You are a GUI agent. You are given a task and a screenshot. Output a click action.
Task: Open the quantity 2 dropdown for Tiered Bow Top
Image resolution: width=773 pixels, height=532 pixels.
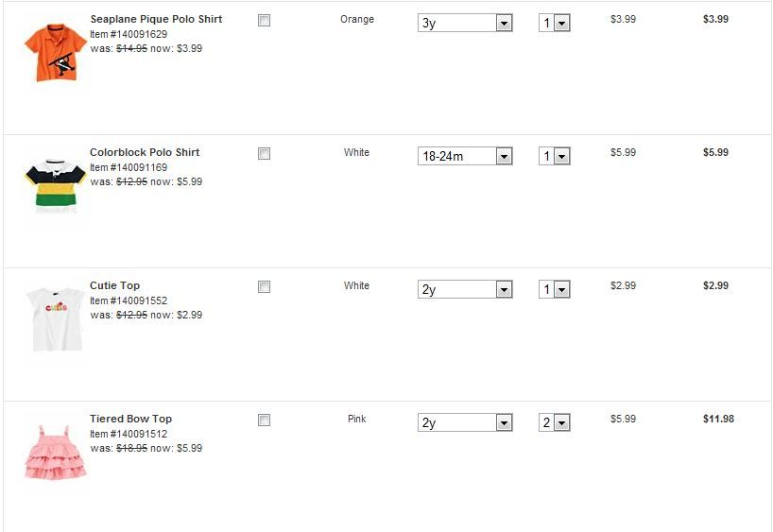pyautogui.click(x=555, y=422)
